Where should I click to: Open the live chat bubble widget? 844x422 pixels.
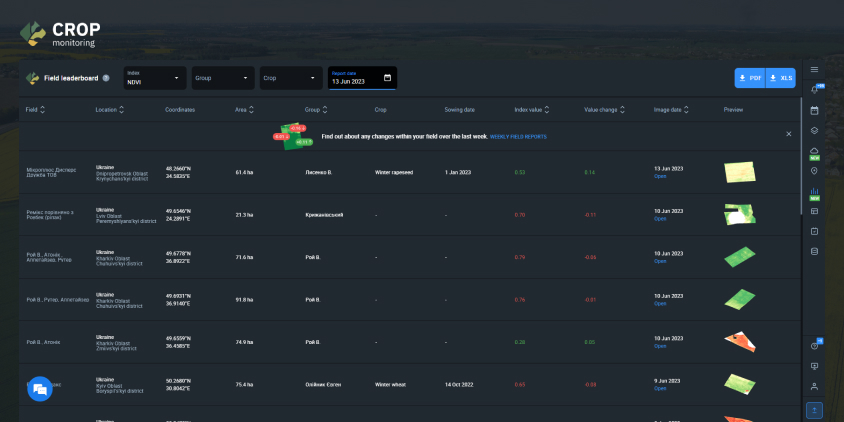(40, 389)
